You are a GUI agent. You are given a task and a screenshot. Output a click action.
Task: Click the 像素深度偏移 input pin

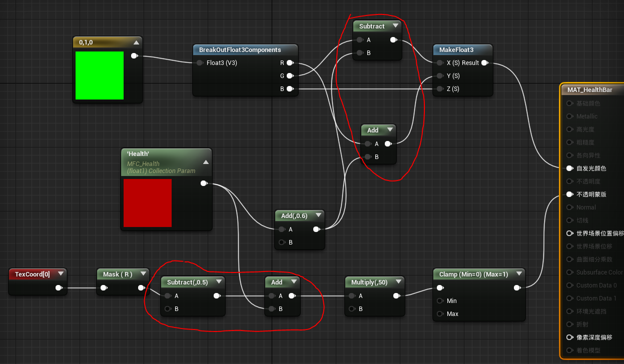click(569, 337)
